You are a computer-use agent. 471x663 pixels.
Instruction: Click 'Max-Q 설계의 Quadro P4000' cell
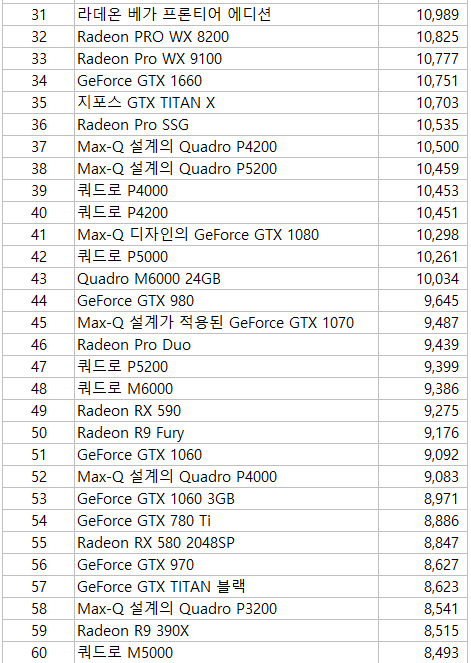(226, 477)
